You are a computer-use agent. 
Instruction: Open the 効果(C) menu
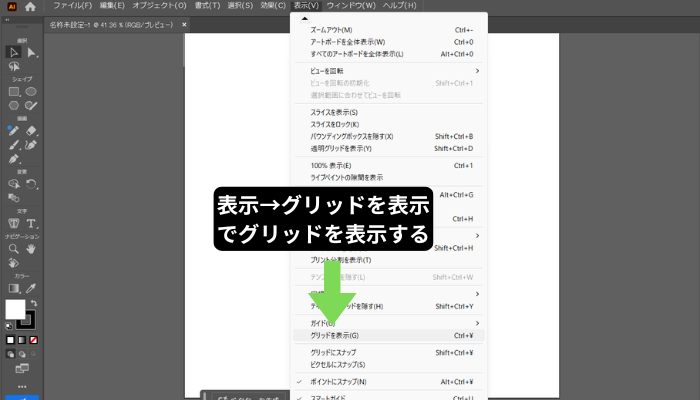pos(273,6)
